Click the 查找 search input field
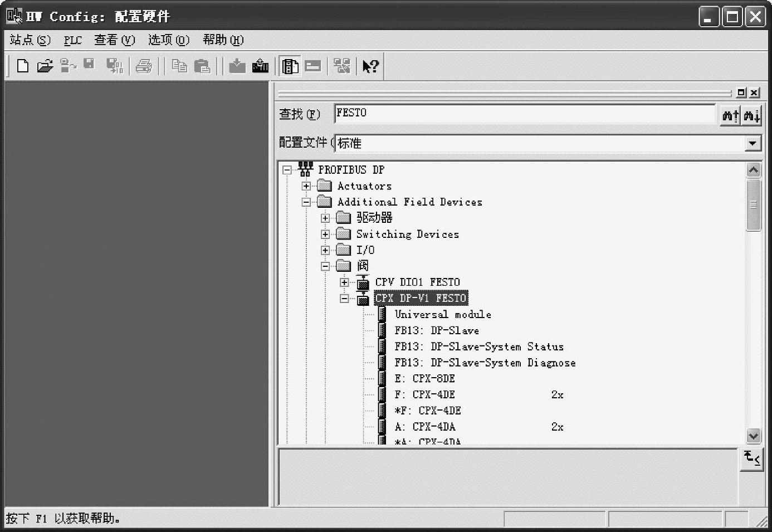Image resolution: width=772 pixels, height=532 pixels. [x=525, y=113]
